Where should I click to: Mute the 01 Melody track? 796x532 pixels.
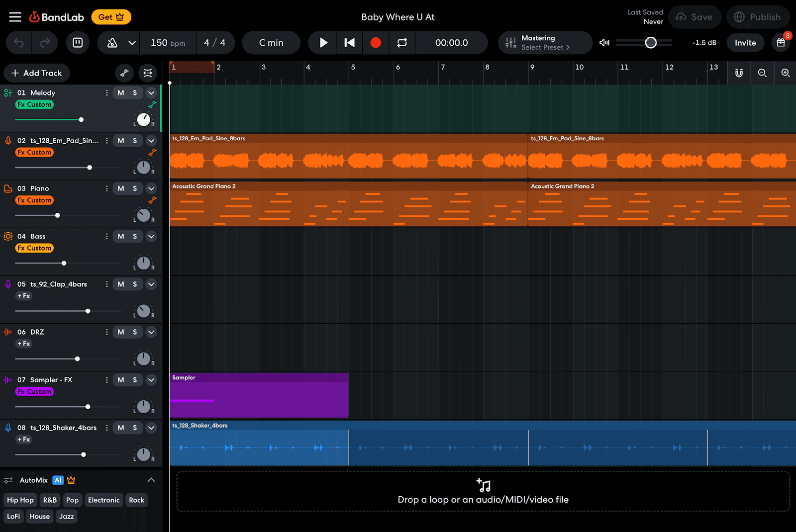coord(121,93)
